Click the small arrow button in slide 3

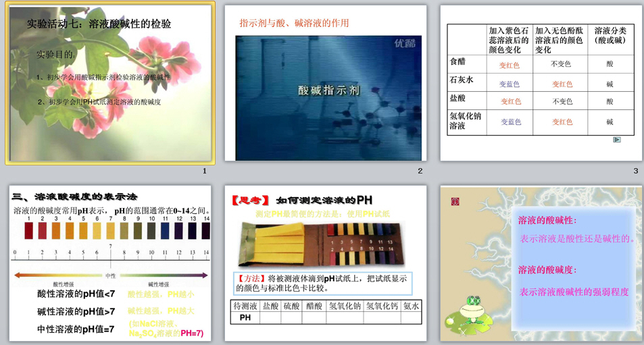tap(616, 140)
